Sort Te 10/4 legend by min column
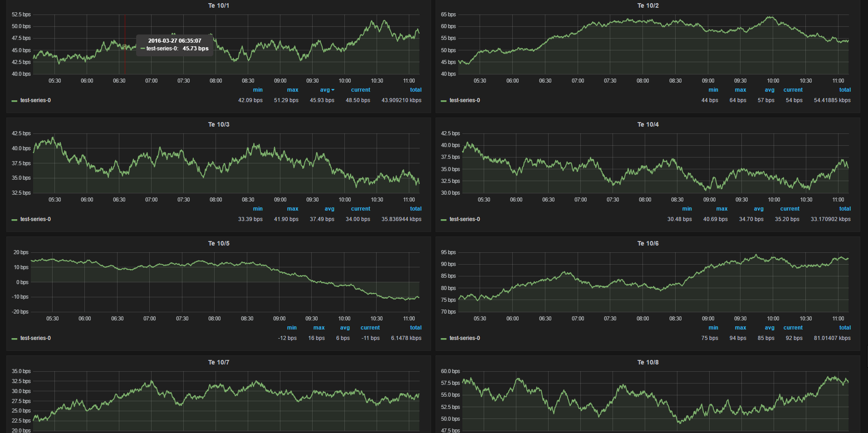 687,209
